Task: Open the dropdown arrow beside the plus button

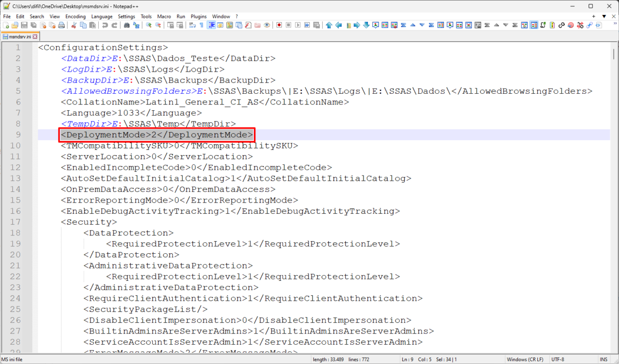Action: [x=603, y=16]
